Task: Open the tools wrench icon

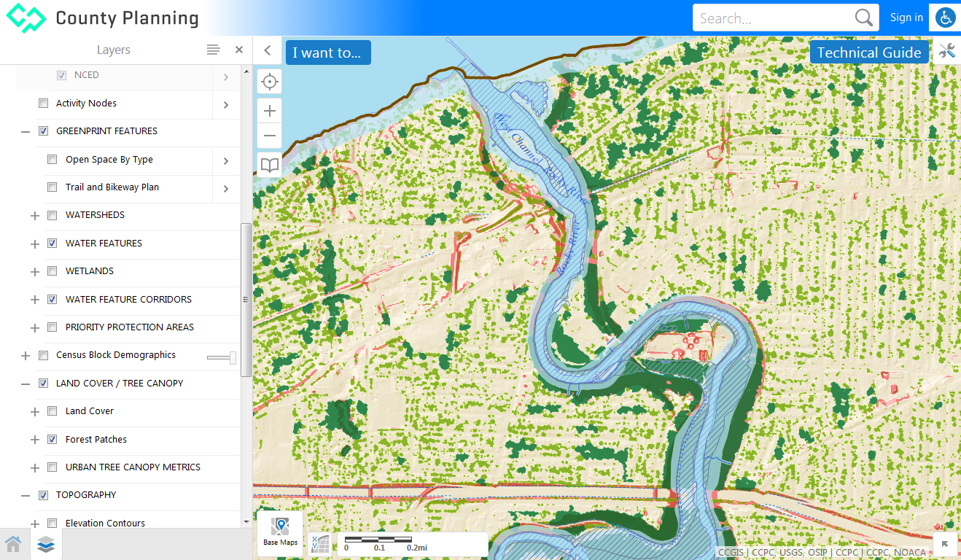Action: pos(946,51)
